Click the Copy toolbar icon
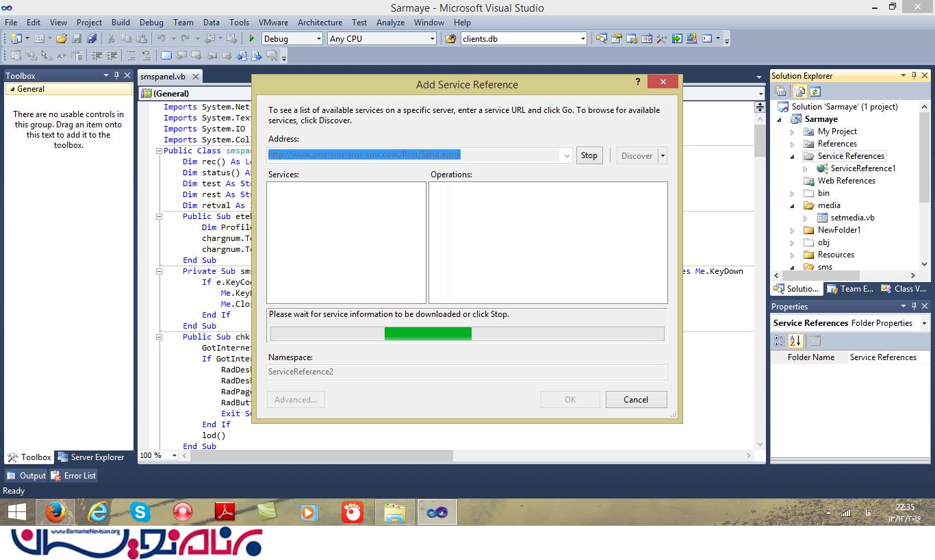This screenshot has width=935, height=560. (x=127, y=39)
